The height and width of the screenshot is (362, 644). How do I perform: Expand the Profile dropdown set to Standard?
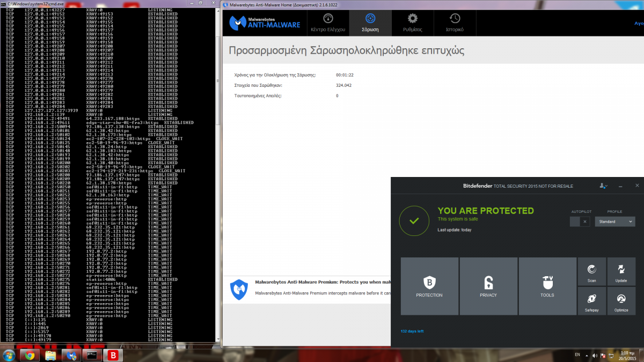click(x=615, y=221)
